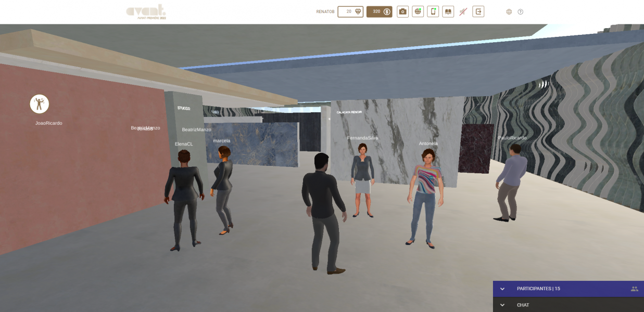
Task: Open the language globe icon
Action: [509, 11]
